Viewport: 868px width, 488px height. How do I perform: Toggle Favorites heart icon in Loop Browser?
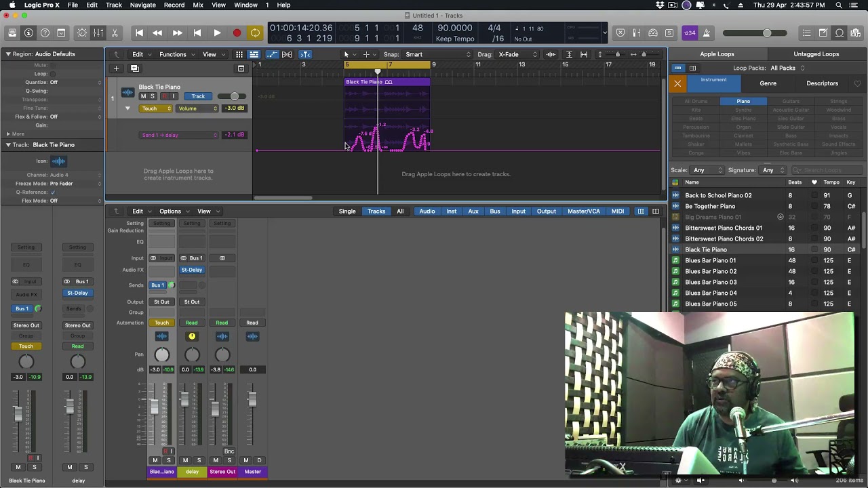pyautogui.click(x=857, y=83)
